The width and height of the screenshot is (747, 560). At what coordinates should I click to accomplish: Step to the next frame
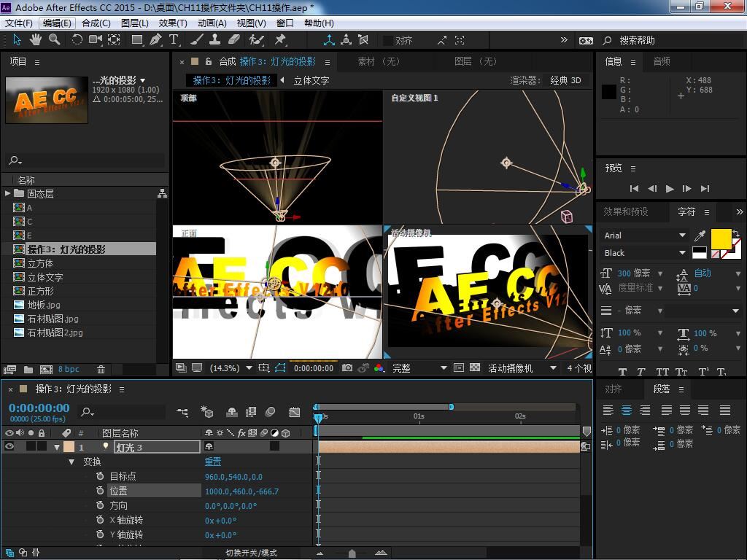pyautogui.click(x=687, y=189)
